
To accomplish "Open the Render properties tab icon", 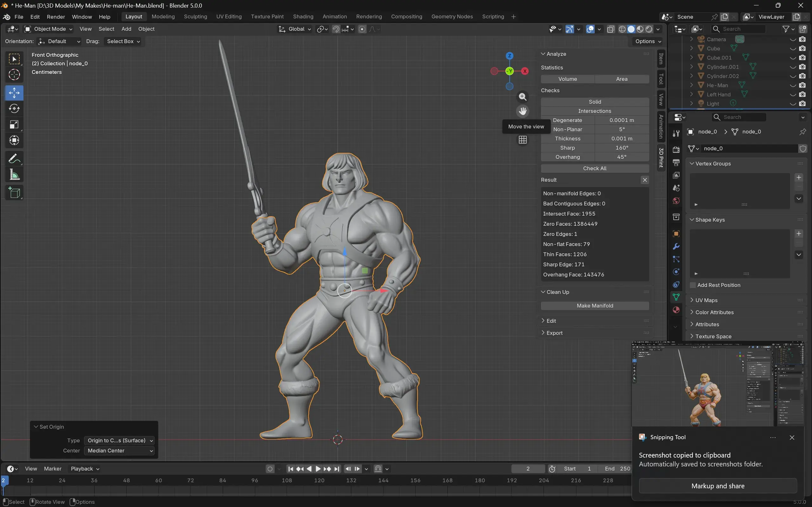I will pyautogui.click(x=676, y=150).
